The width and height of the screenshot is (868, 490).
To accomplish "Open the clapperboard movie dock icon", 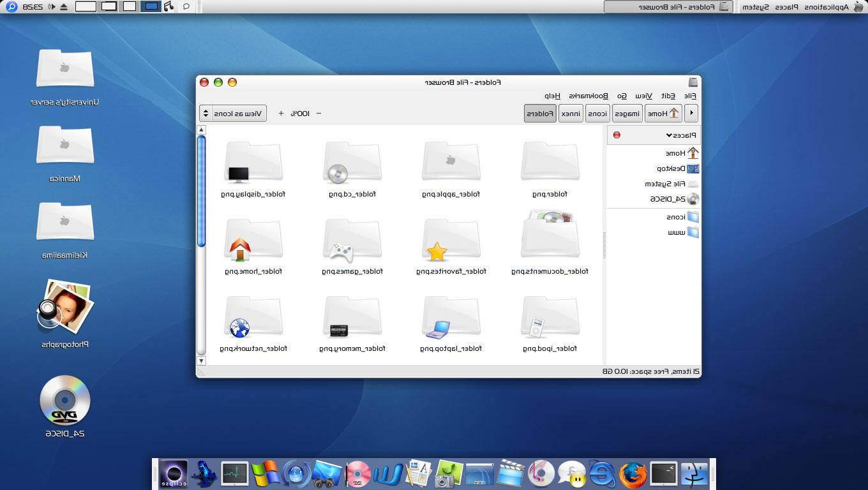I will 511,474.
